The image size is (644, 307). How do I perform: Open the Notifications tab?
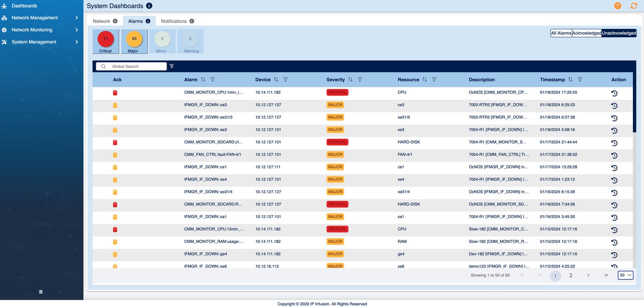[174, 21]
